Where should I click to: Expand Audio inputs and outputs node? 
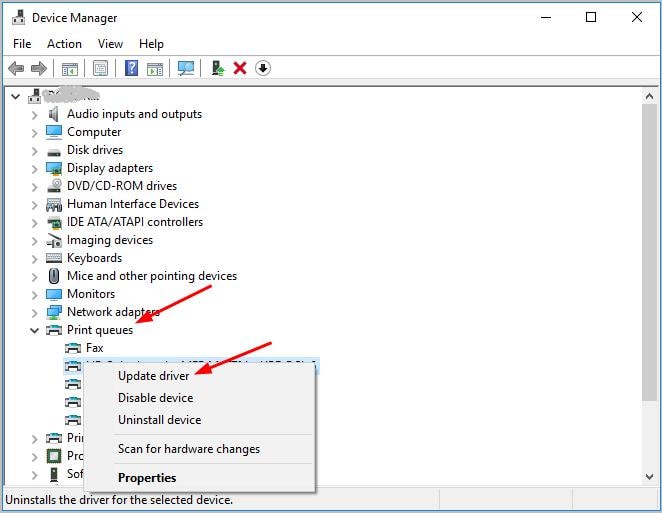35,115
